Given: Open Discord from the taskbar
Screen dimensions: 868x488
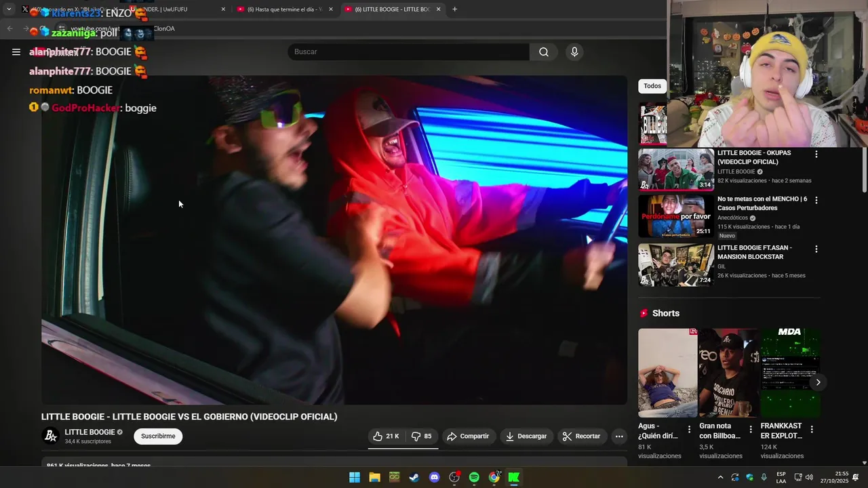Looking at the screenshot, I should click(435, 477).
